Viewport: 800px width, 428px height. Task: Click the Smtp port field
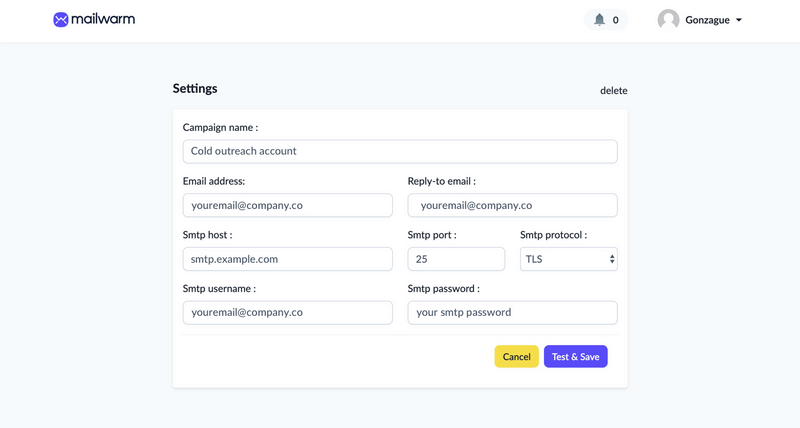456,259
